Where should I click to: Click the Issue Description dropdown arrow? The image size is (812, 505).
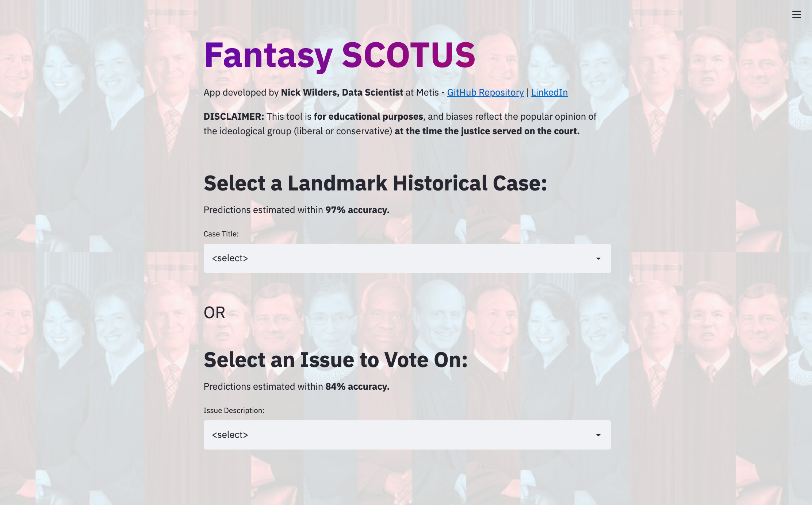tap(598, 435)
